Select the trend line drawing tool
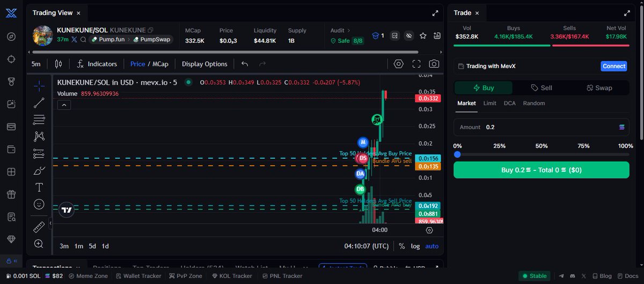Image resolution: width=644 pixels, height=284 pixels. (39, 103)
